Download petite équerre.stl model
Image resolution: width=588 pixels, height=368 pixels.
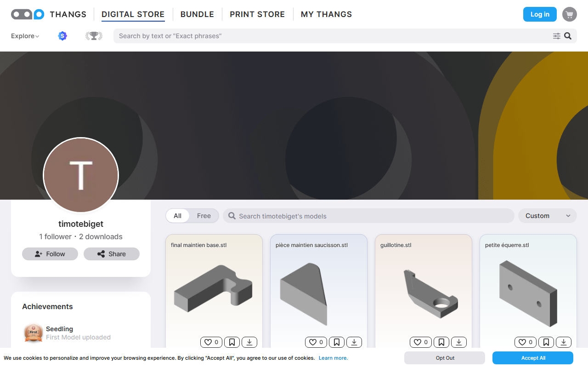pyautogui.click(x=564, y=342)
